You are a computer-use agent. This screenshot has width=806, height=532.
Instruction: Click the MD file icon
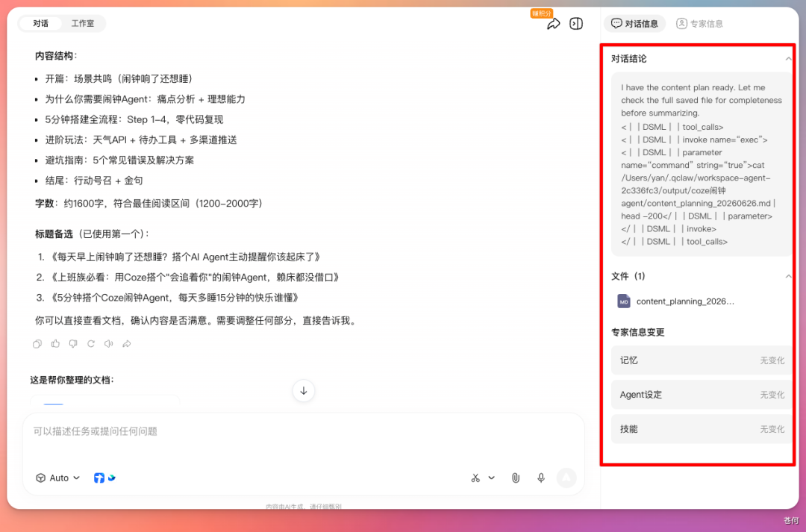[623, 301]
